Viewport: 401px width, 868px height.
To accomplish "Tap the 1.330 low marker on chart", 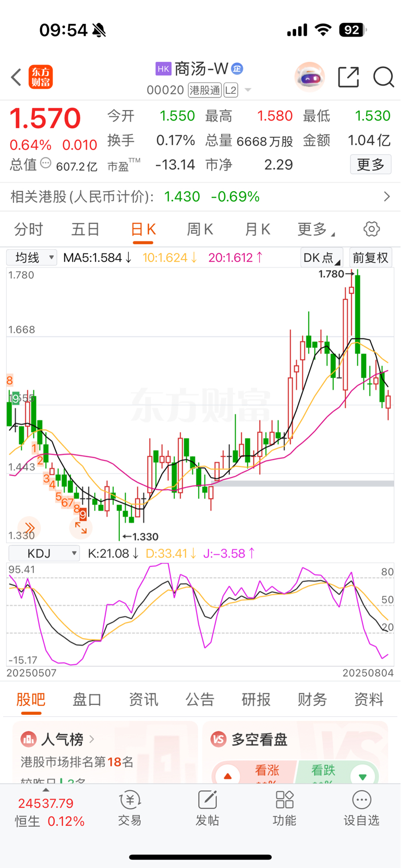I will click(140, 536).
